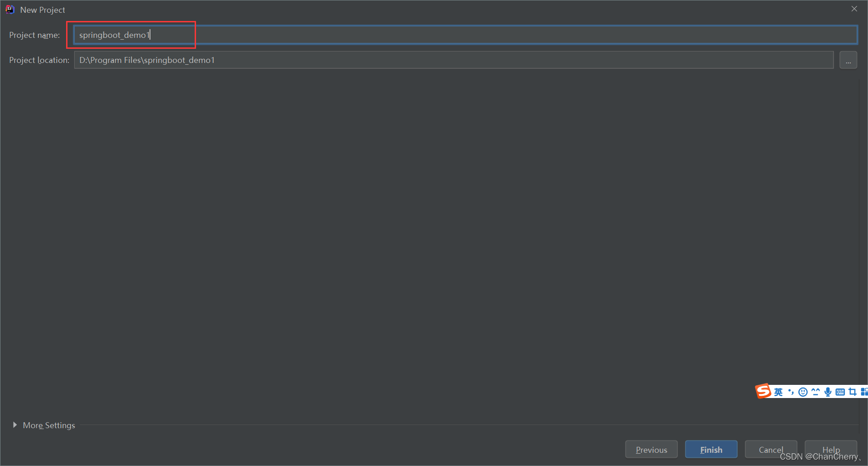Screen dimensions: 868x466
Task: Click the Sogou punctuation mode icon
Action: 791,392
